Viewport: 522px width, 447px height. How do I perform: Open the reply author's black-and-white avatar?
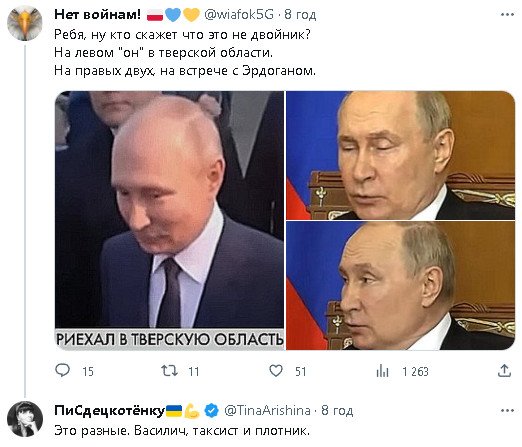pos(25,419)
